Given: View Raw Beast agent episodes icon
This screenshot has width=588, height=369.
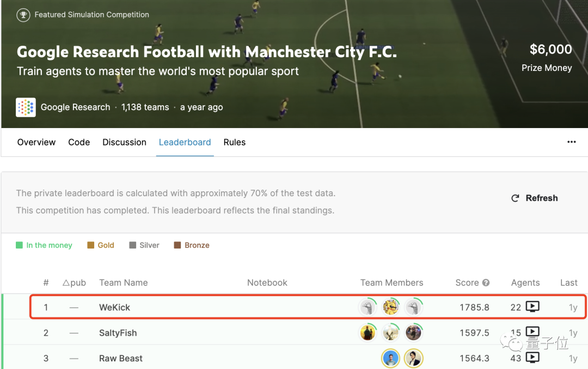Looking at the screenshot, I should [x=532, y=358].
